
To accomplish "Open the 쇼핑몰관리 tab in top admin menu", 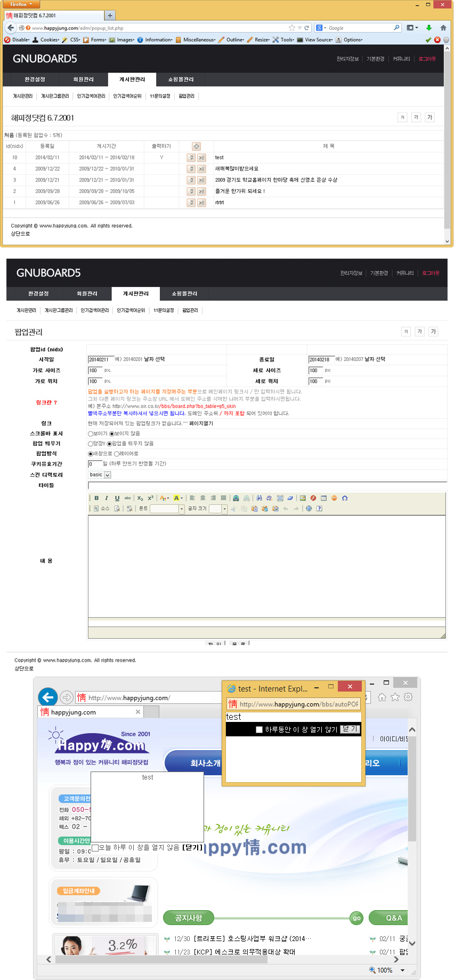I will tap(181, 79).
